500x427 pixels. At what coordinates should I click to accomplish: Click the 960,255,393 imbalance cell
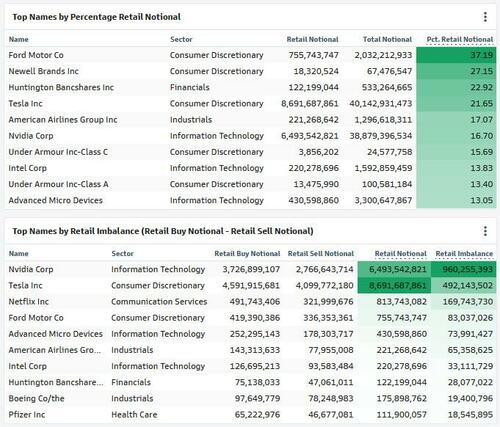coord(464,269)
